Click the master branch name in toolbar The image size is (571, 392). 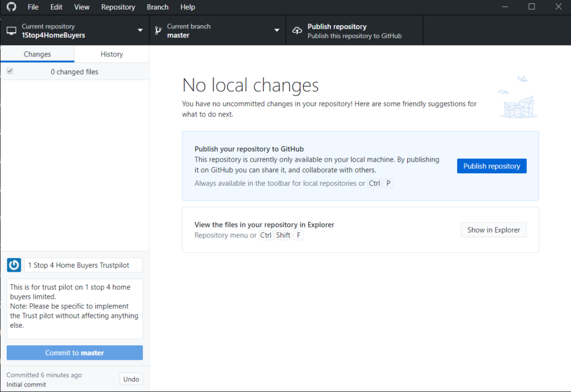[178, 35]
